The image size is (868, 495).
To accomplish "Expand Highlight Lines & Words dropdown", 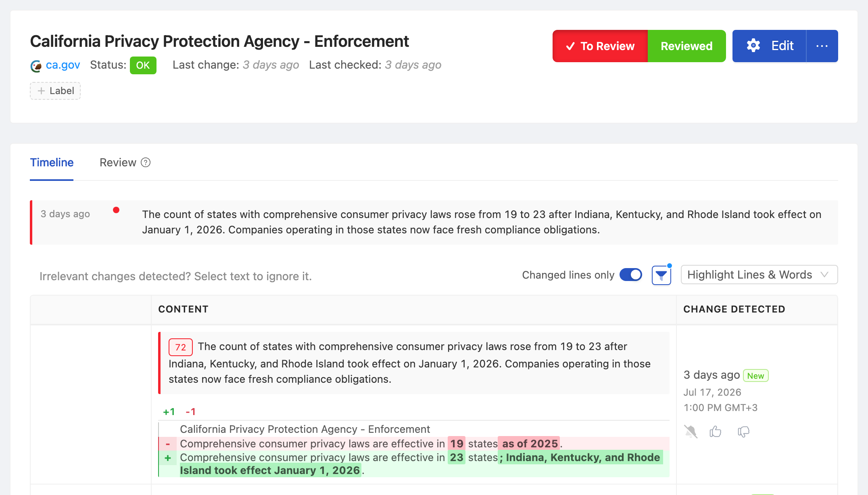I will pyautogui.click(x=759, y=275).
